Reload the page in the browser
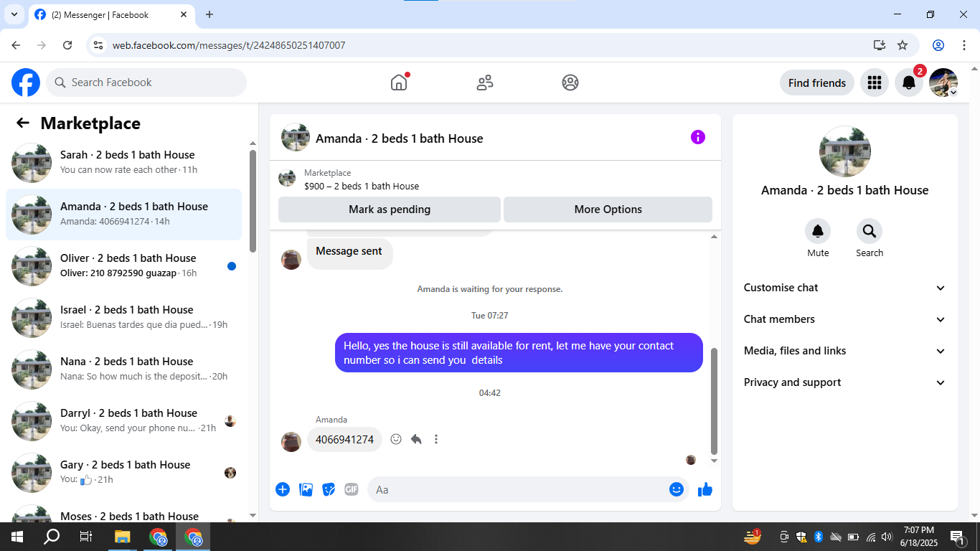 tap(67, 45)
